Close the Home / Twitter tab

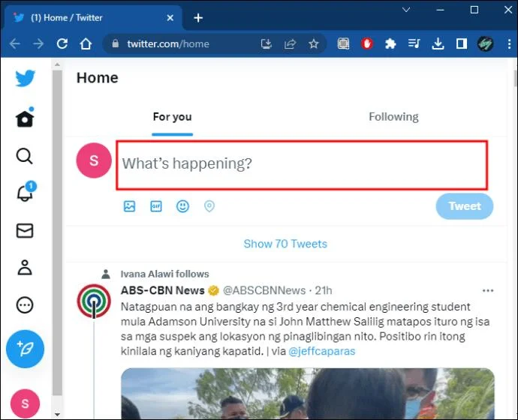(x=170, y=18)
